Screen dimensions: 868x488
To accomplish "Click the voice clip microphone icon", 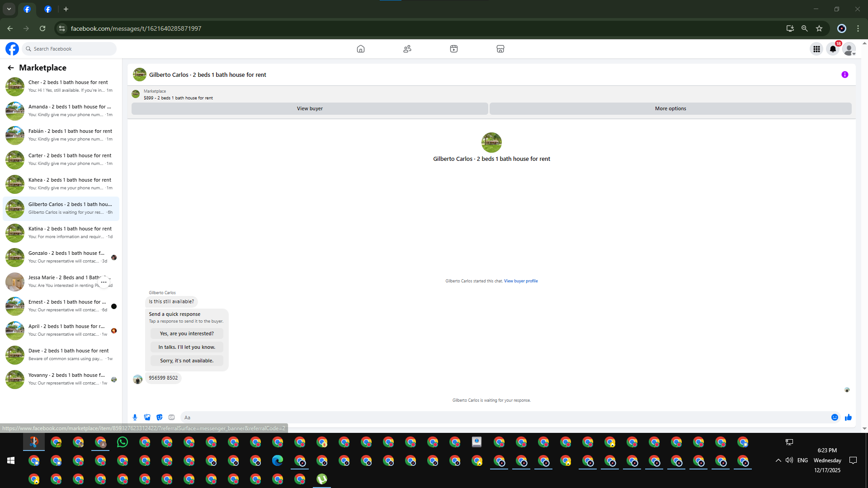I will [135, 417].
